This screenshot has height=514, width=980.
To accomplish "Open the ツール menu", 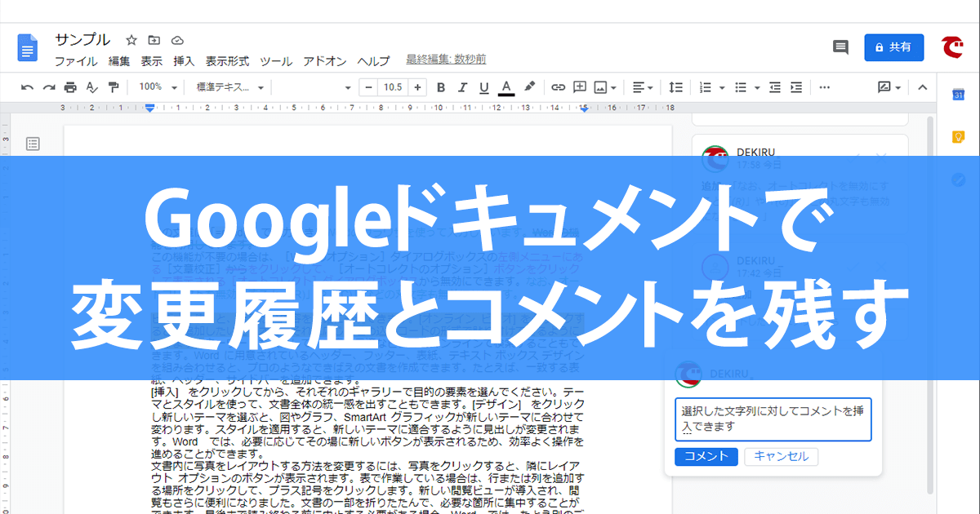I will click(275, 60).
